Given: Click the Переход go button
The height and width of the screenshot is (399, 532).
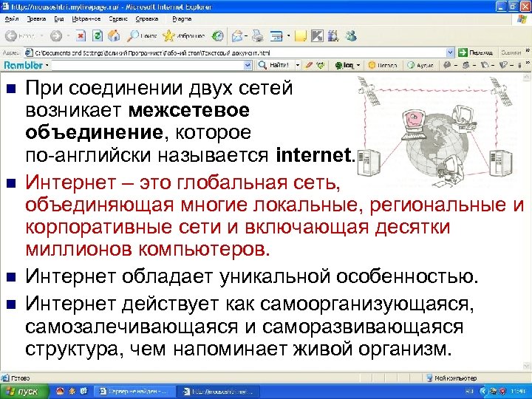Looking at the screenshot, I should point(475,52).
